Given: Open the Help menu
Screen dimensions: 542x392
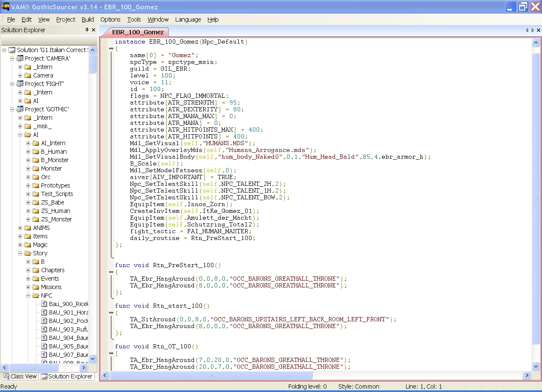Looking at the screenshot, I should (x=213, y=19).
